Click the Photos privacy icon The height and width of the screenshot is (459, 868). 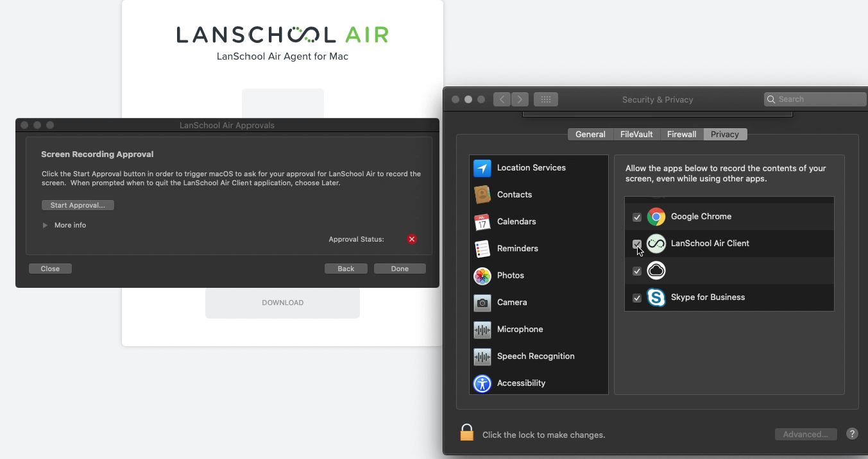[x=482, y=276]
